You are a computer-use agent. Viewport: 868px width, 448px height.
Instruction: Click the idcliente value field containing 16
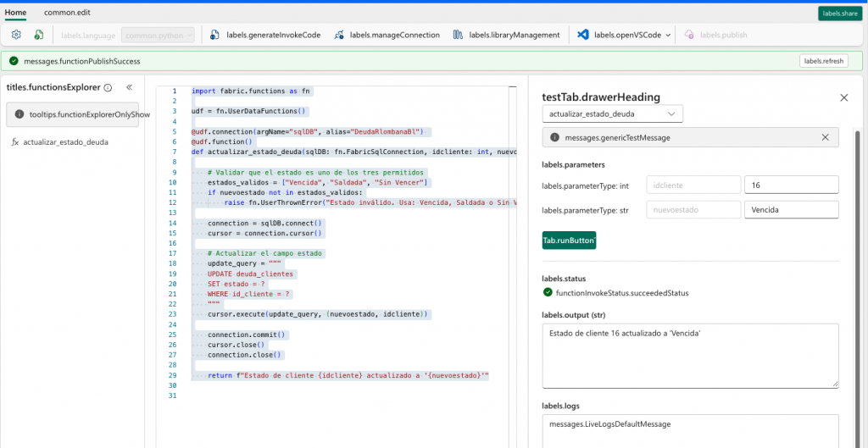click(790, 185)
